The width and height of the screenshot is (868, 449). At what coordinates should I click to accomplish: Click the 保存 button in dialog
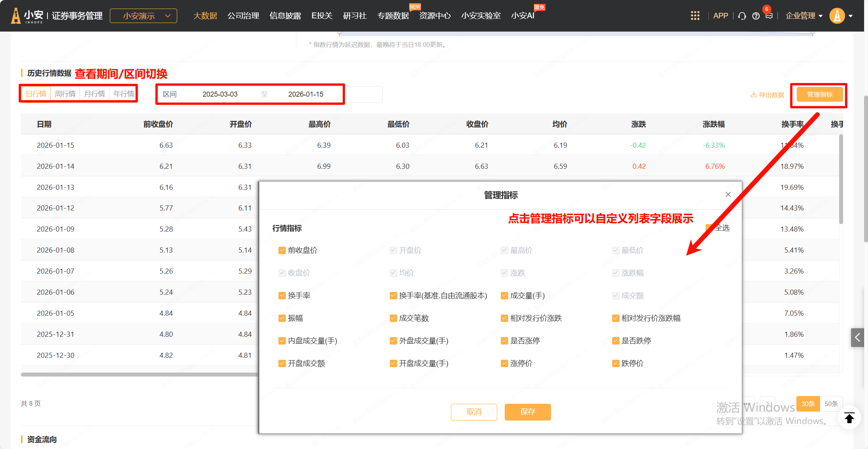click(527, 412)
